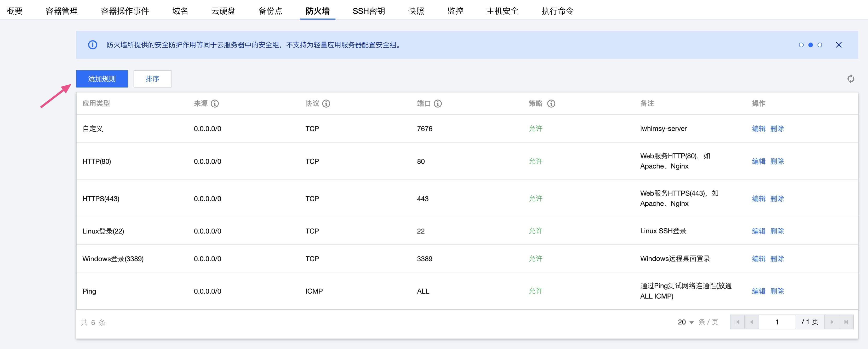Click the ICMP protocol cell
Image resolution: width=868 pixels, height=349 pixels.
[314, 291]
